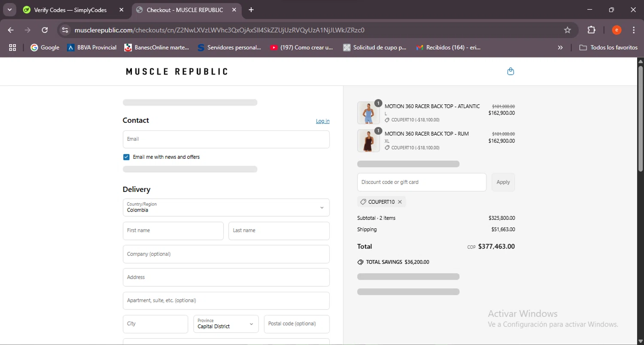Open the Province dropdown
This screenshot has width=644, height=345.
click(x=226, y=324)
